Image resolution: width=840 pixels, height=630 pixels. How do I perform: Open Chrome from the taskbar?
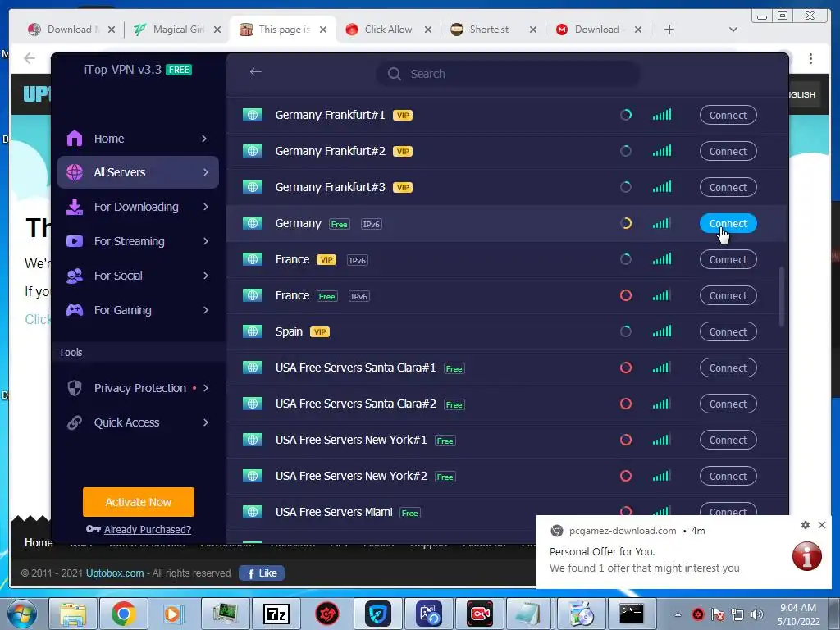coord(123,614)
